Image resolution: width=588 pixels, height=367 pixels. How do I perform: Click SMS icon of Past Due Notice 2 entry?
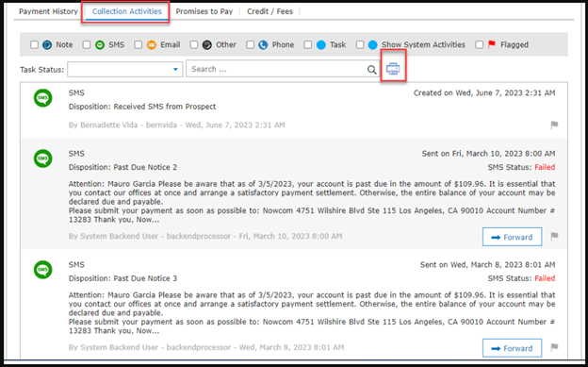click(x=42, y=158)
